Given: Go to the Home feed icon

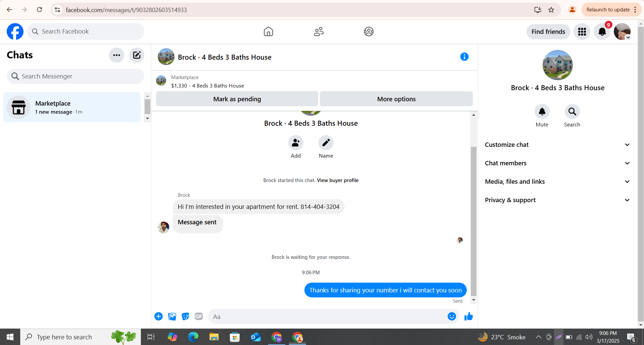Looking at the screenshot, I should (268, 32).
